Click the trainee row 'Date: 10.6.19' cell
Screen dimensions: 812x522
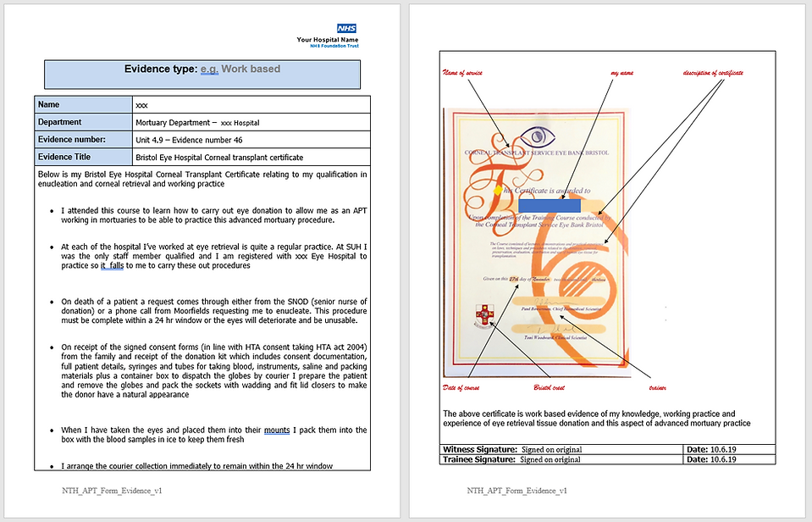(x=730, y=459)
